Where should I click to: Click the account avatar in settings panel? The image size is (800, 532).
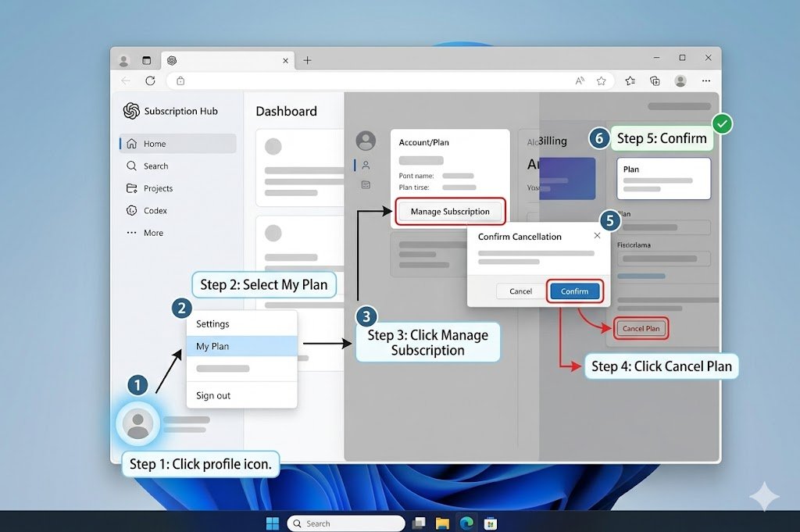[366, 141]
